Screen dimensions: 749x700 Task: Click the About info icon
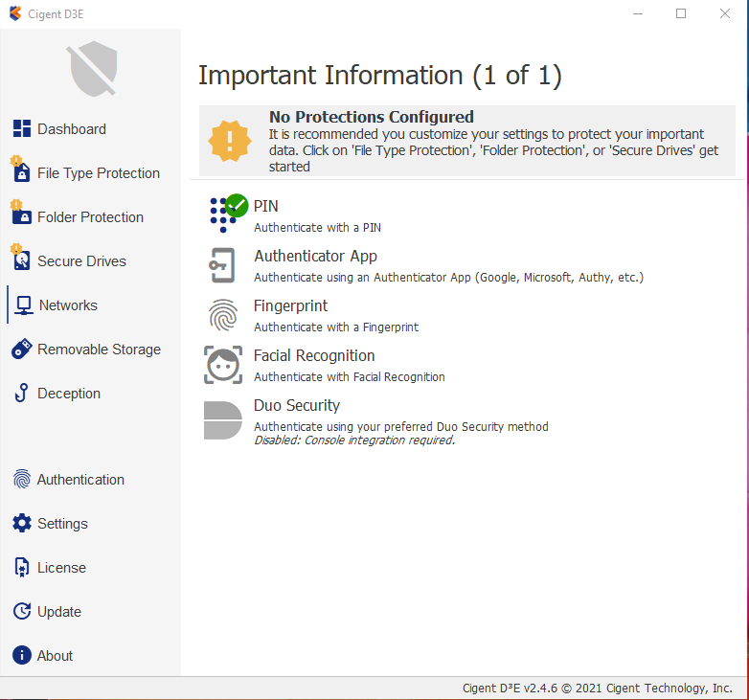coord(22,655)
